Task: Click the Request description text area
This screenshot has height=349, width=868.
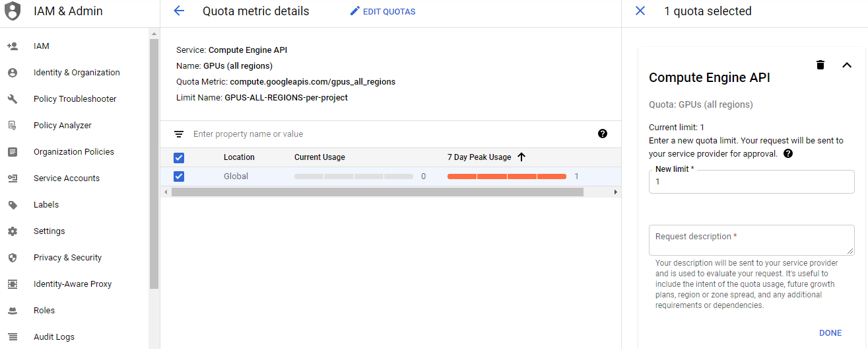Action: click(752, 240)
